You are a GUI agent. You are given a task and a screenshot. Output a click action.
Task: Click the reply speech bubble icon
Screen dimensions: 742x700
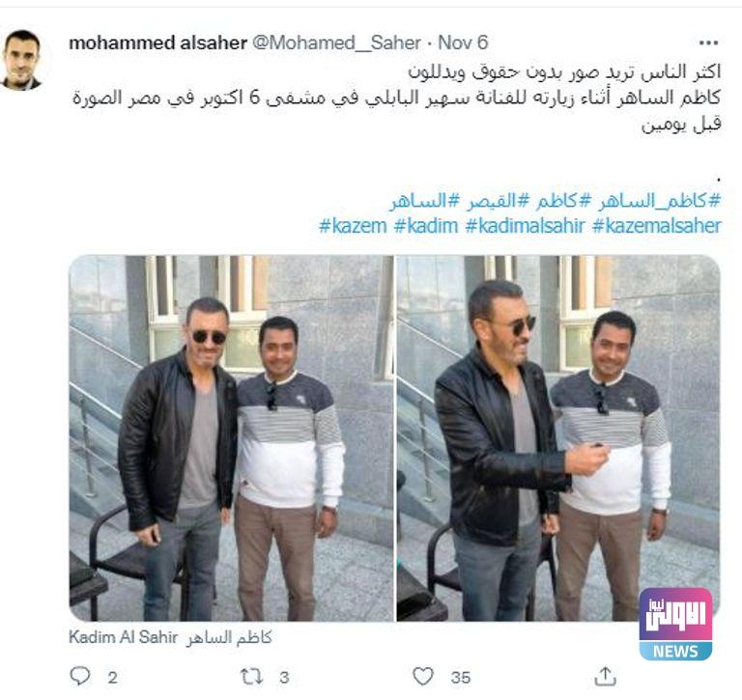(x=80, y=676)
